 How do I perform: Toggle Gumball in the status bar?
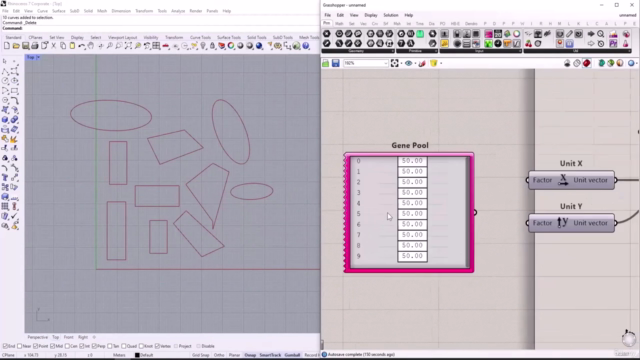(x=292, y=355)
